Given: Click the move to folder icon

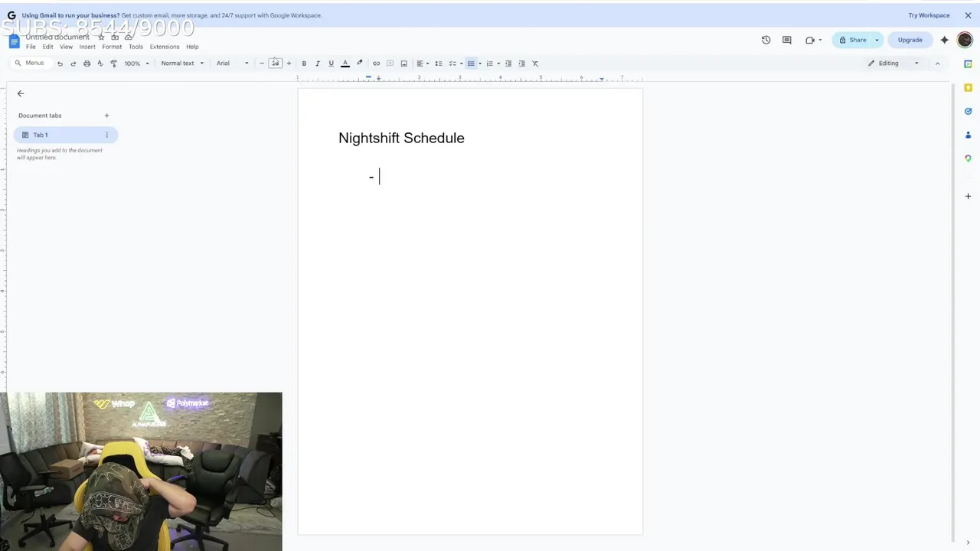Looking at the screenshot, I should 115,37.
